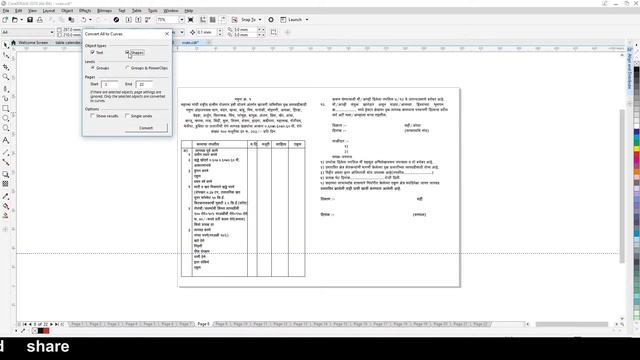Viewport: 640px width, 360px height.
Task: Select the Artistic Media tool
Action: tap(6, 98)
